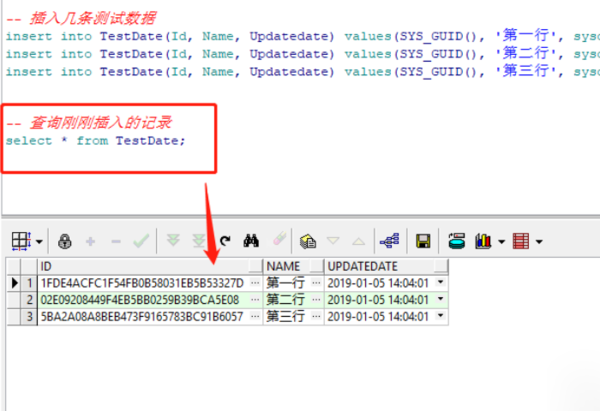The image size is (600, 411).
Task: Click row 3 UPDATEDATE value 2019-01-05 14:04:01
Action: [x=378, y=316]
